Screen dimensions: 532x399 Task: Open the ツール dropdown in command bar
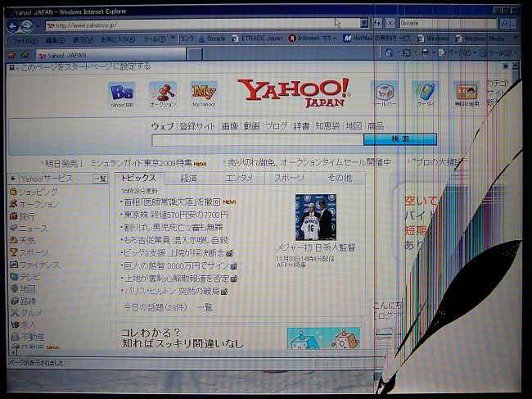[x=498, y=53]
